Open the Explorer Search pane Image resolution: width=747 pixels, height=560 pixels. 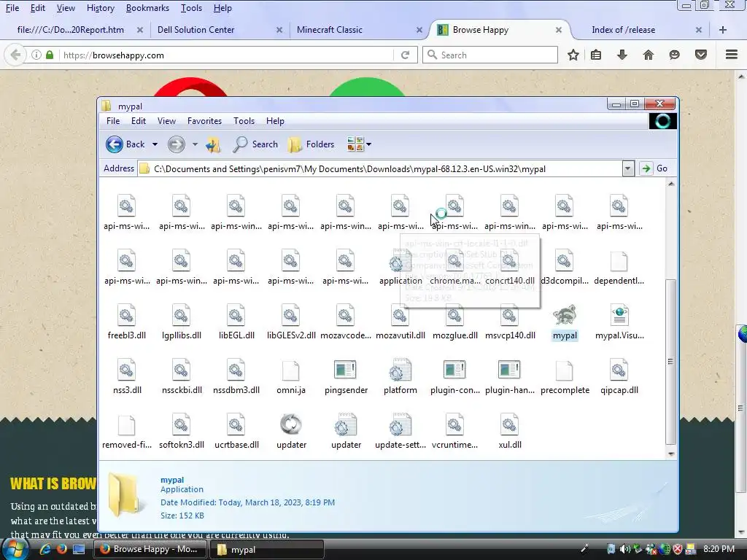(255, 144)
